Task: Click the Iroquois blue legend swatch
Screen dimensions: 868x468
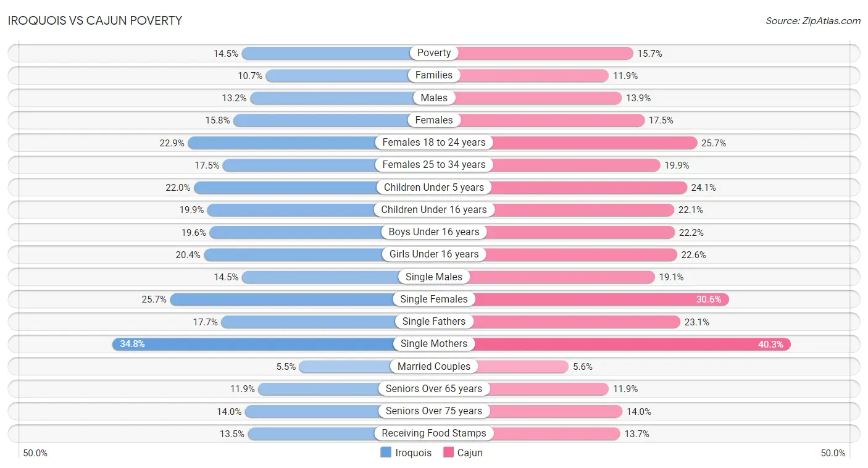Action: [386, 453]
